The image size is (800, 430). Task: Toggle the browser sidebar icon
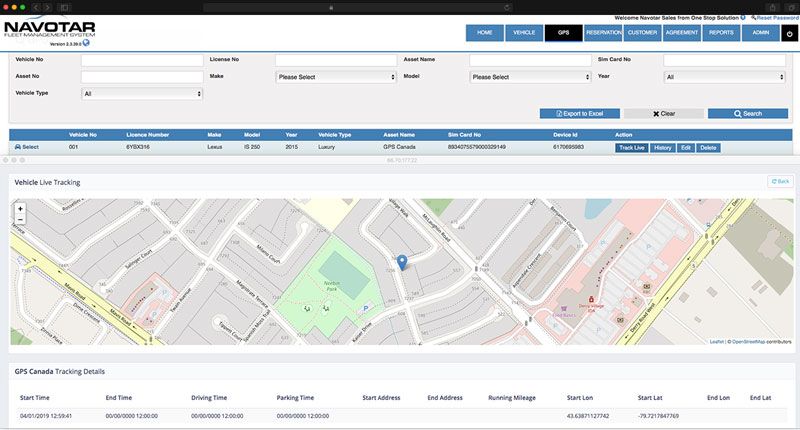(65, 7)
